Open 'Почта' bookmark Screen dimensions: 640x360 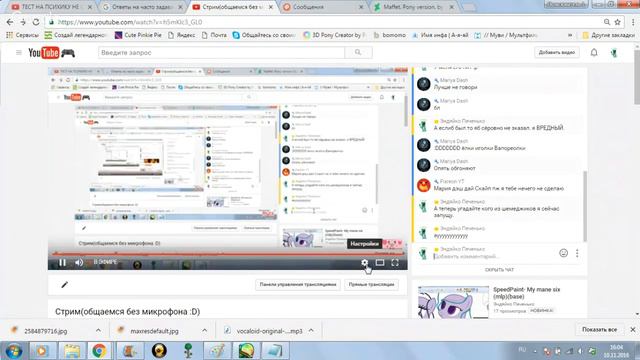214,35
